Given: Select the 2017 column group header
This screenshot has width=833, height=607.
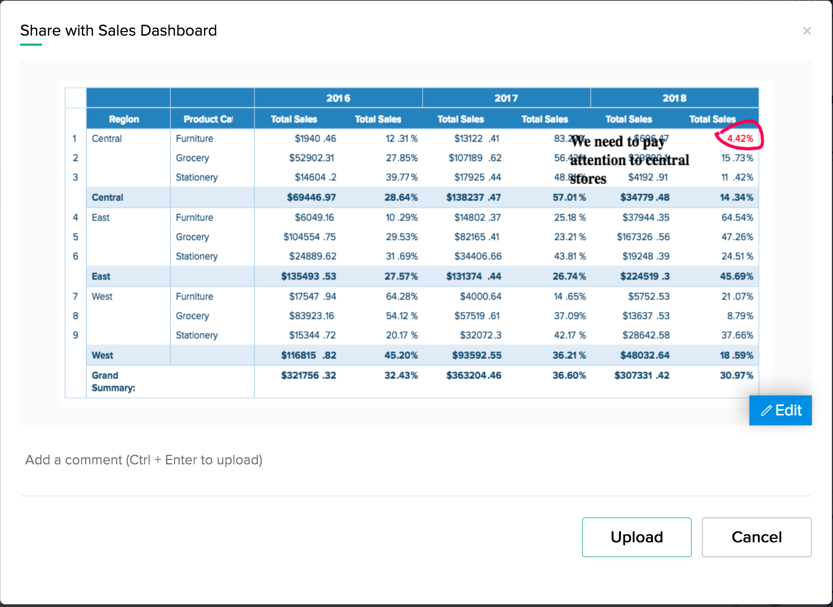Looking at the screenshot, I should click(506, 98).
